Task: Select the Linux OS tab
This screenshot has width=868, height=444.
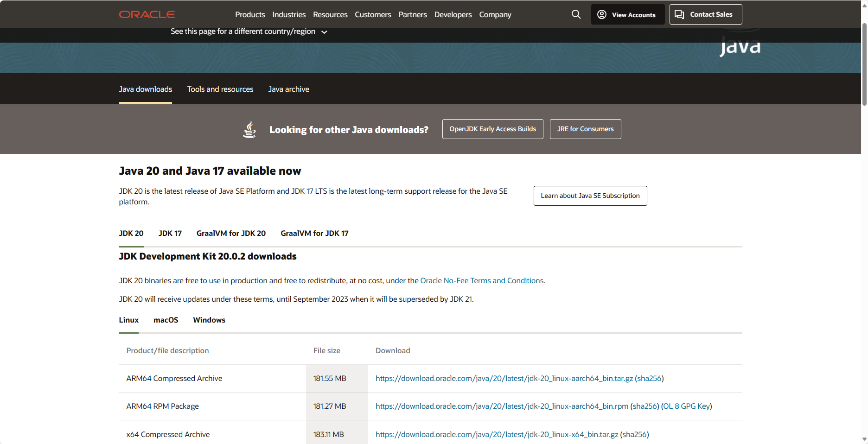Action: [x=129, y=320]
